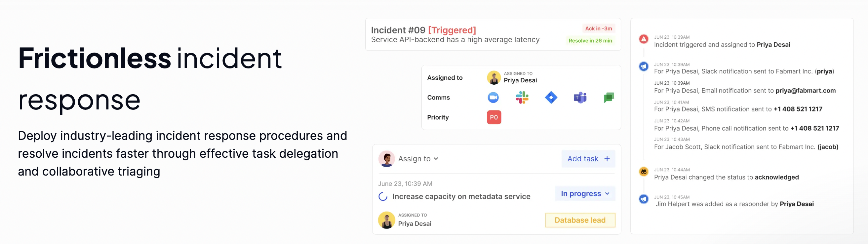Click the Database lead tag

(x=580, y=220)
